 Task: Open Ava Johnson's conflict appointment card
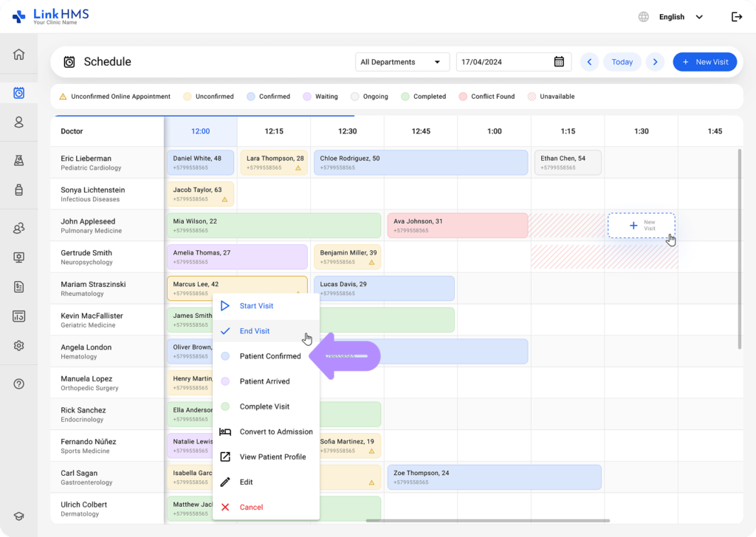pos(458,226)
